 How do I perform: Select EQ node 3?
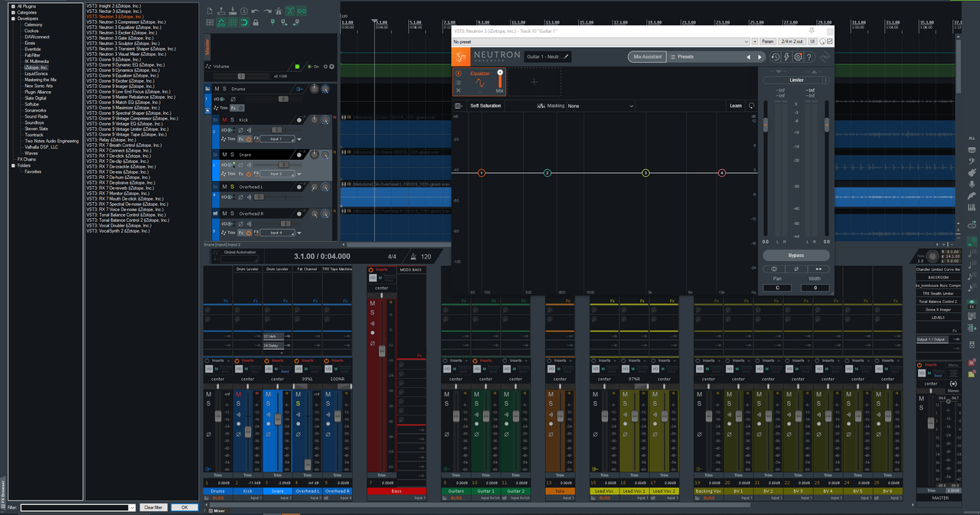[645, 173]
